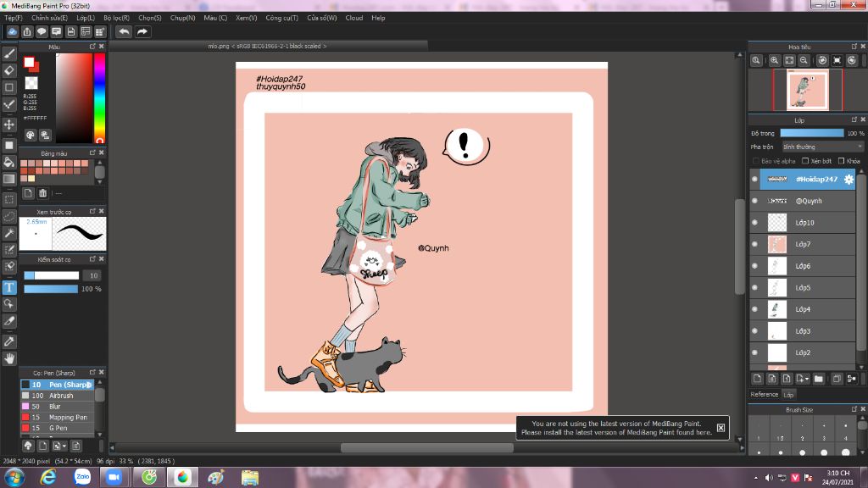
Task: Open the Pha trộn blend mode dropdown
Action: coord(822,147)
